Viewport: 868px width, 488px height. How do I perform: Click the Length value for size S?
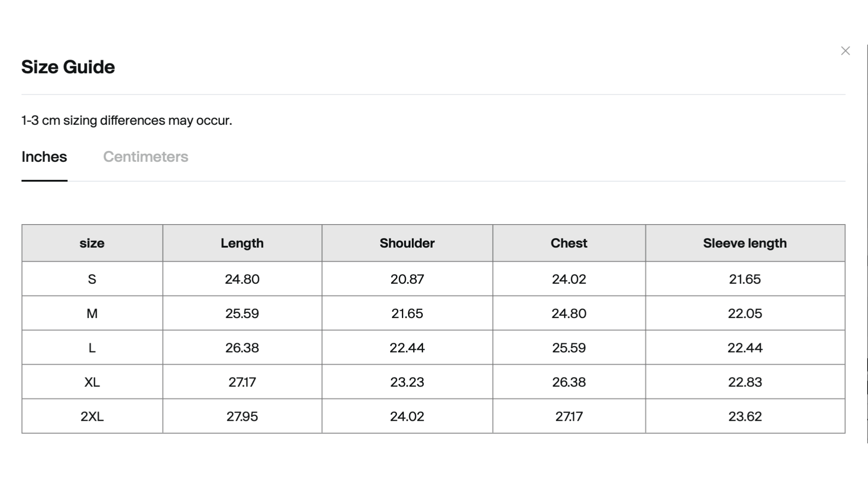pos(242,279)
